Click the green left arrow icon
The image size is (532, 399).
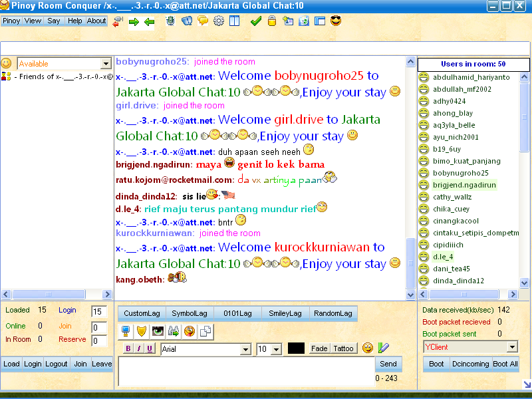pyautogui.click(x=149, y=22)
